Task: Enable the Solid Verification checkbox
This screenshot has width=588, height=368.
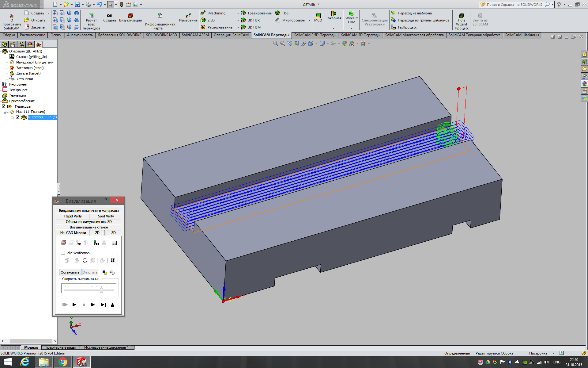Action: tap(63, 253)
